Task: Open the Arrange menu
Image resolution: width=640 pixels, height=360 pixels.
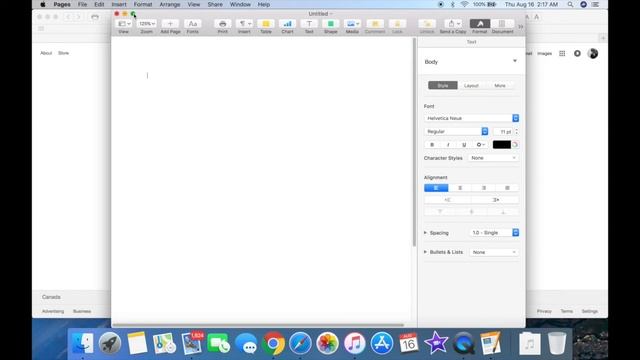Action: point(170,4)
